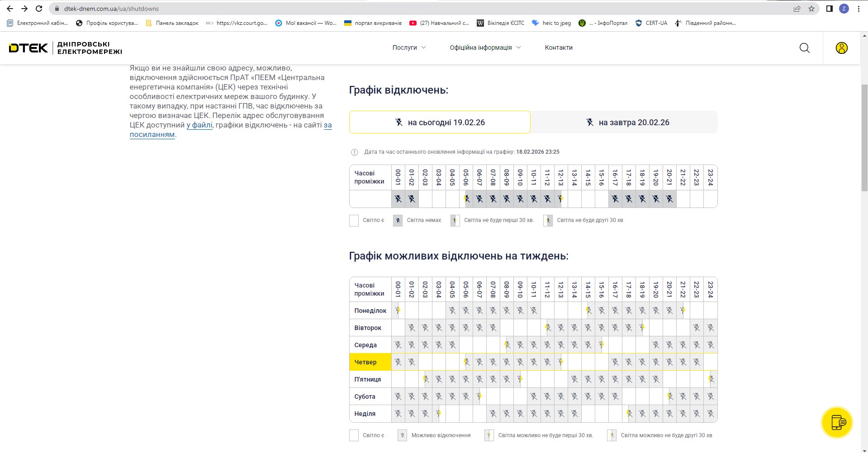Select the на сьогодні 19.02.26 tab
This screenshot has height=453, width=868.
click(440, 123)
